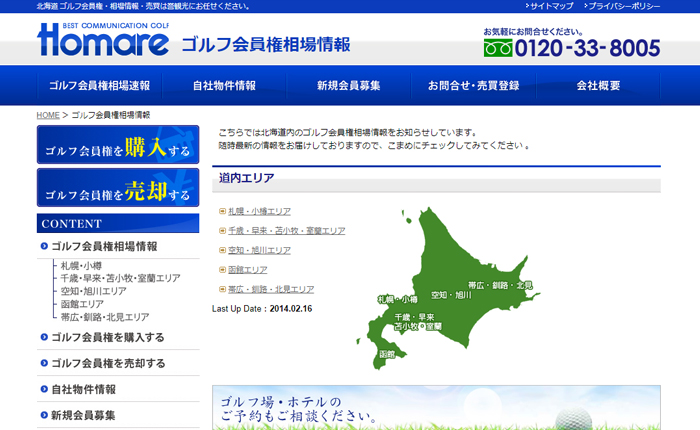
Task: Click the golf course and hotel reservation banner
Action: (x=436, y=407)
